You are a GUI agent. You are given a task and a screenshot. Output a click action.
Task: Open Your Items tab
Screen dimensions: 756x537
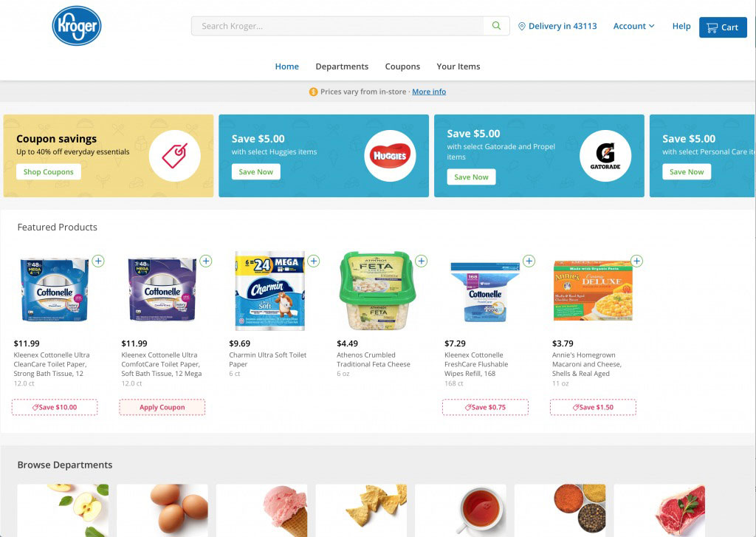pos(458,66)
